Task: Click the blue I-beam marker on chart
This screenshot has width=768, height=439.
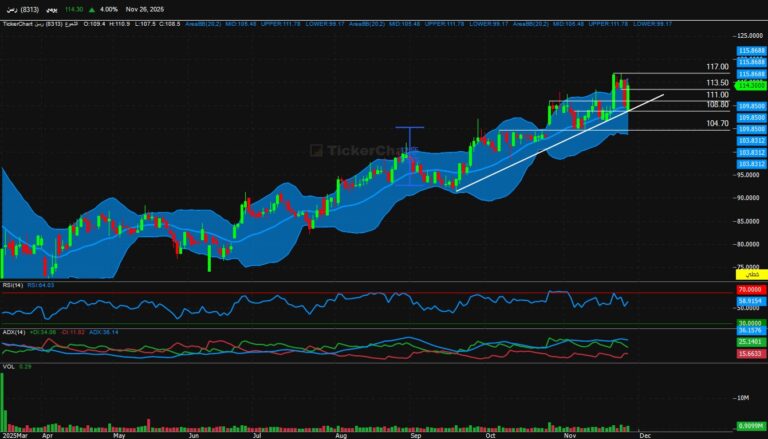Action: point(409,129)
